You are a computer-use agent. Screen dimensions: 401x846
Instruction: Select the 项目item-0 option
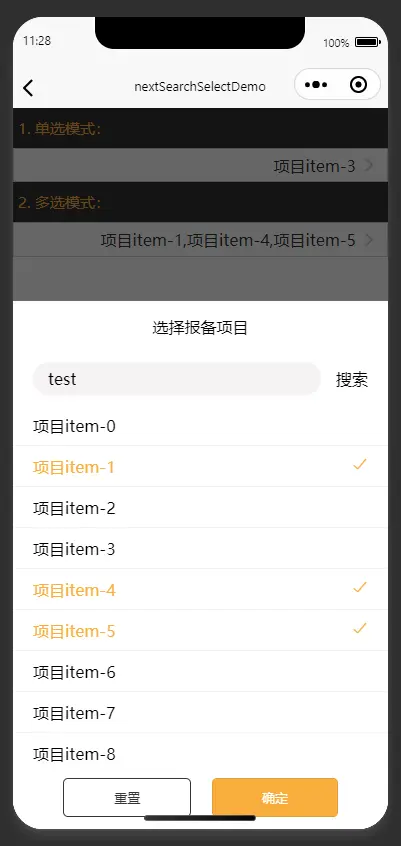[x=200, y=426]
